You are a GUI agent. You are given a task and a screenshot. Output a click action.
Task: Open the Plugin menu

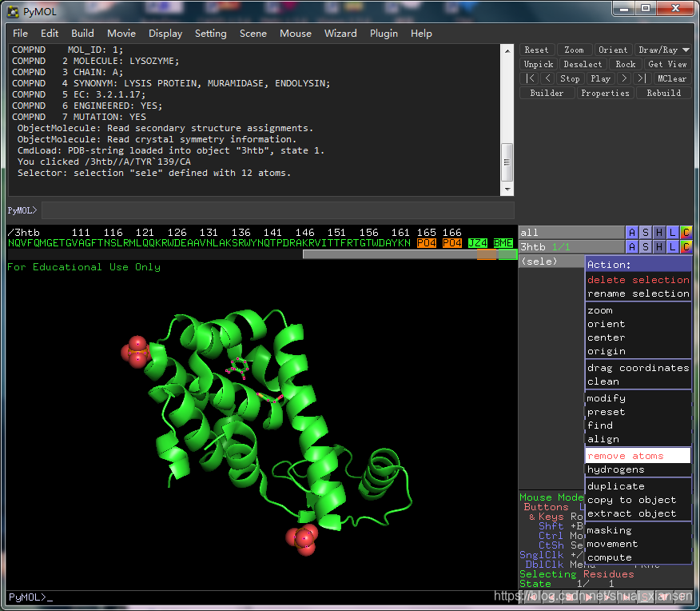384,34
